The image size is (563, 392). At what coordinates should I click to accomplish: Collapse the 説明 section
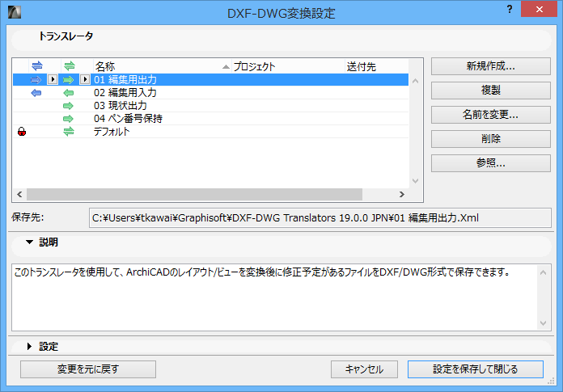click(x=29, y=242)
